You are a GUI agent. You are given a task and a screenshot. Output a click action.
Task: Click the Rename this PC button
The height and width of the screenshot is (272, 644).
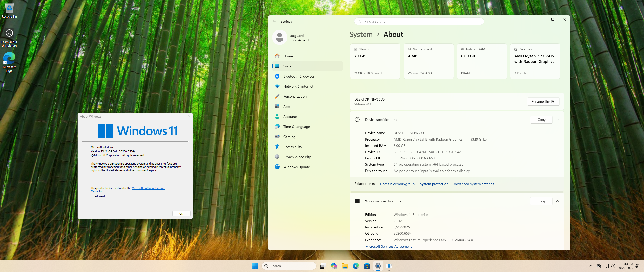tap(543, 101)
